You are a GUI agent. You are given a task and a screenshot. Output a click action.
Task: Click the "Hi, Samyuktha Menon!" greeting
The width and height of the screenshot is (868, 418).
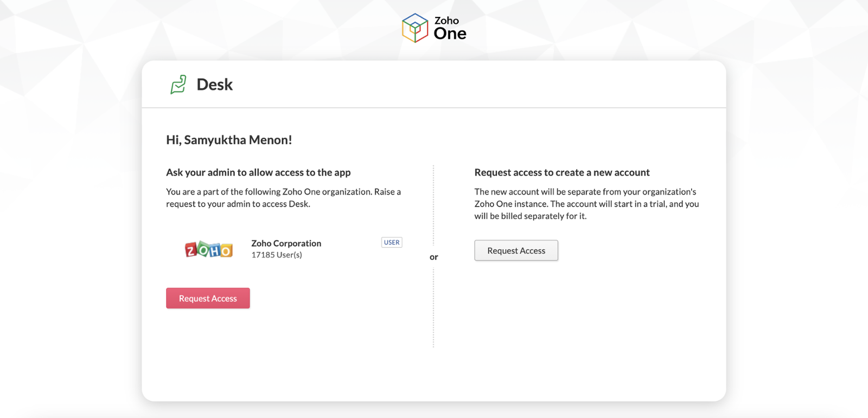click(x=229, y=140)
